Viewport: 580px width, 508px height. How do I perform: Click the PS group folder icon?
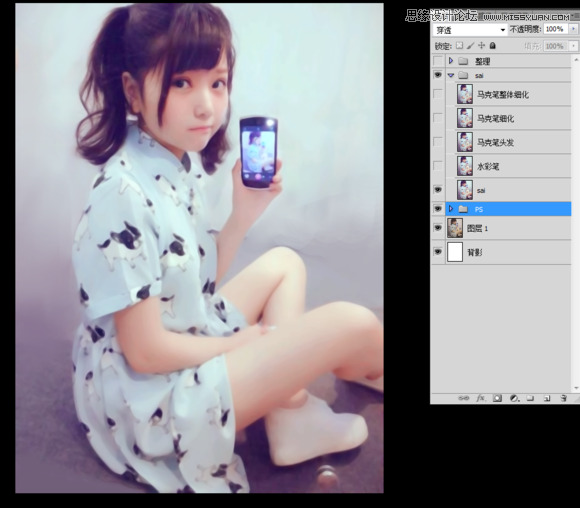point(463,209)
